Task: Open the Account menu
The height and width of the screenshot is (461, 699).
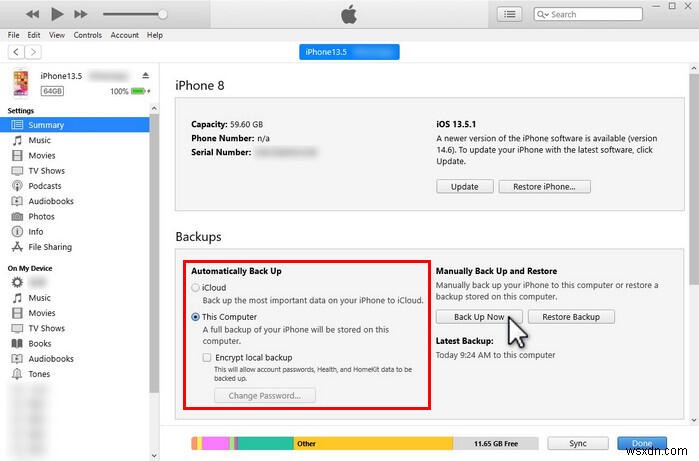Action: point(124,35)
